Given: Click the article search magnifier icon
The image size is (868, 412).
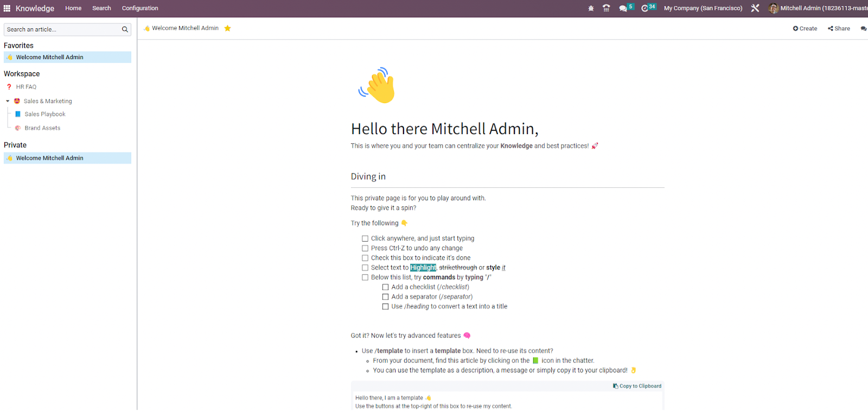Looking at the screenshot, I should point(125,29).
